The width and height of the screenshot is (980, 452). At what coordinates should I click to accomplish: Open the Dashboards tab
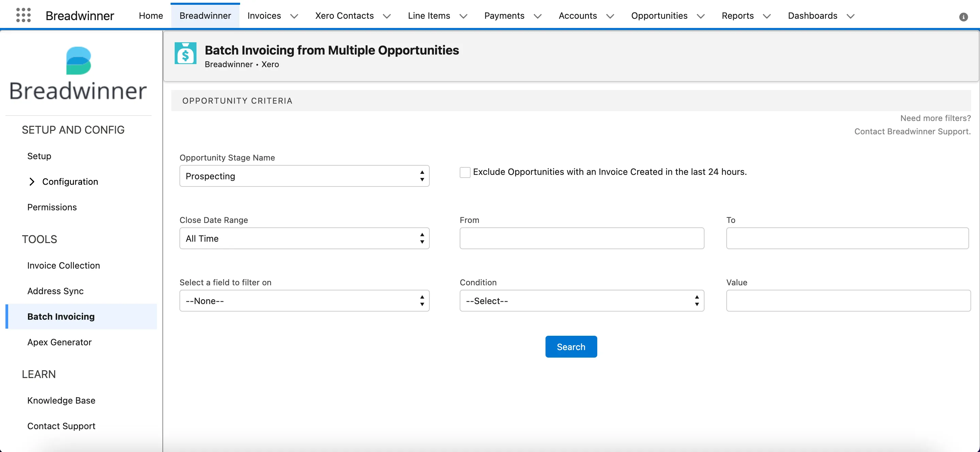pos(812,16)
